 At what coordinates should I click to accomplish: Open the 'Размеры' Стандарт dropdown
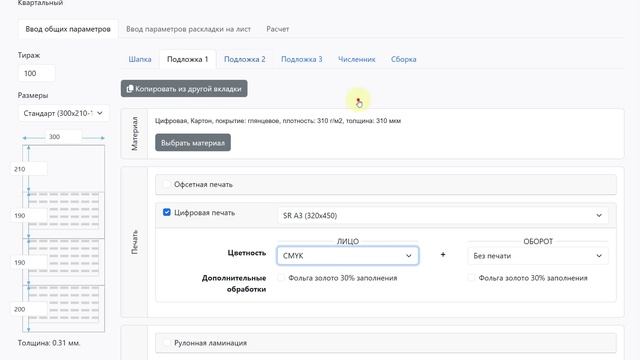(63, 113)
